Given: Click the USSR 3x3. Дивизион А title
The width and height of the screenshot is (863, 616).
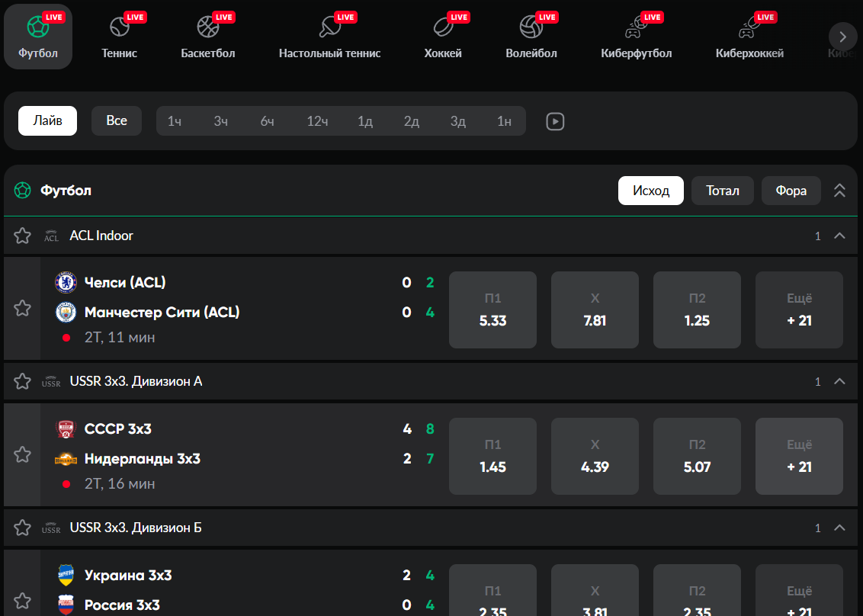Looking at the screenshot, I should 136,381.
